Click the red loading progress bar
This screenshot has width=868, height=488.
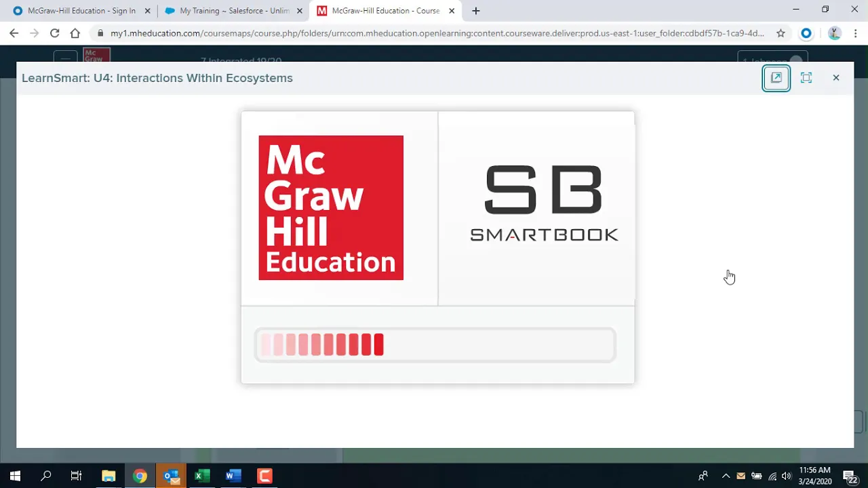click(x=435, y=345)
